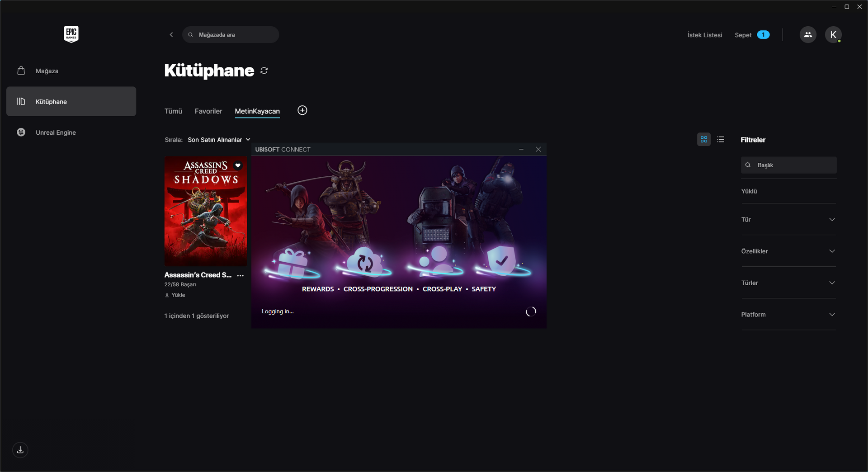Switch to the Tümü tab
Viewport: 868px width, 472px height.
(173, 111)
